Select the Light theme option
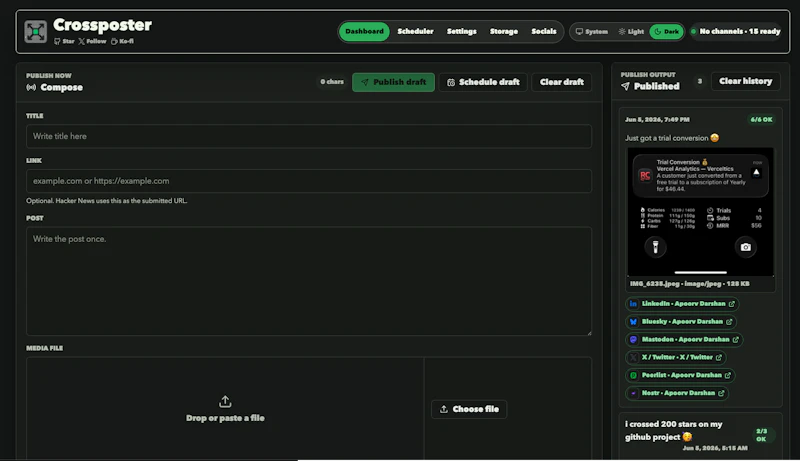Screen dimensions: 800x461 click(x=631, y=32)
